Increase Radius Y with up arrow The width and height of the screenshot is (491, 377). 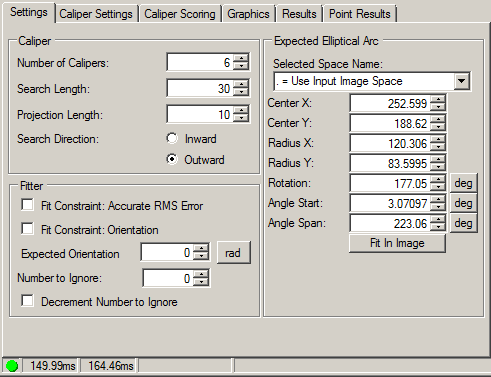pyautogui.click(x=438, y=160)
